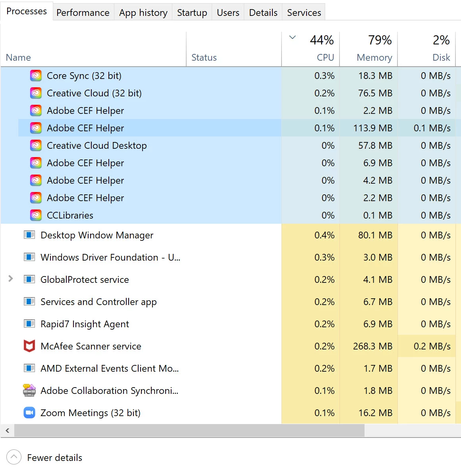Image resolution: width=461 pixels, height=476 pixels.
Task: Click the Services and Controller app icon
Action: (x=29, y=301)
